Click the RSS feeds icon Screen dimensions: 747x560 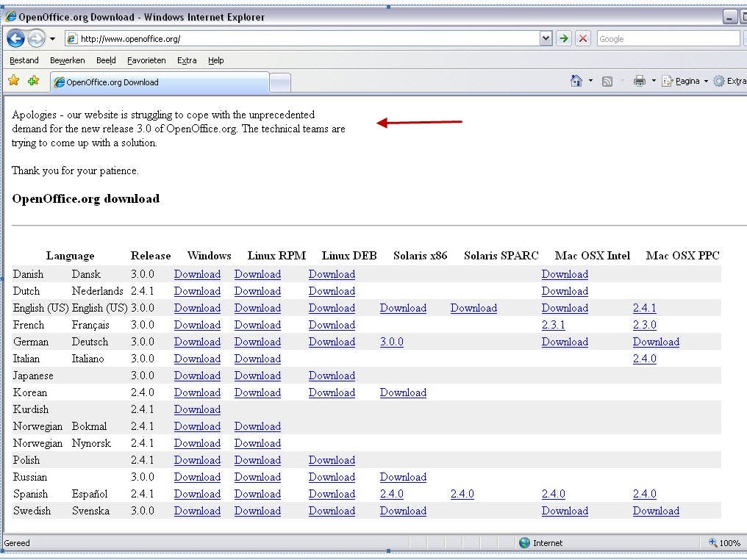tap(607, 82)
